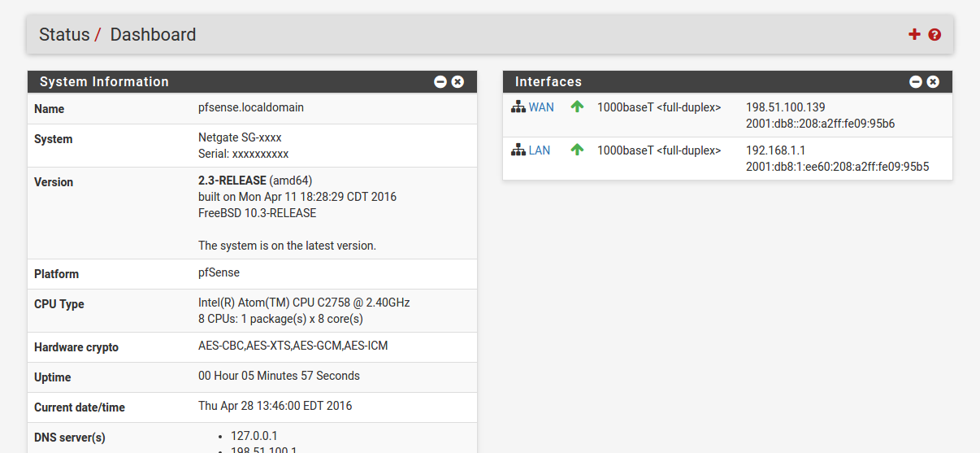Viewport: 980px width, 453px height.
Task: Click the System Information widget title bar
Action: 244,81
